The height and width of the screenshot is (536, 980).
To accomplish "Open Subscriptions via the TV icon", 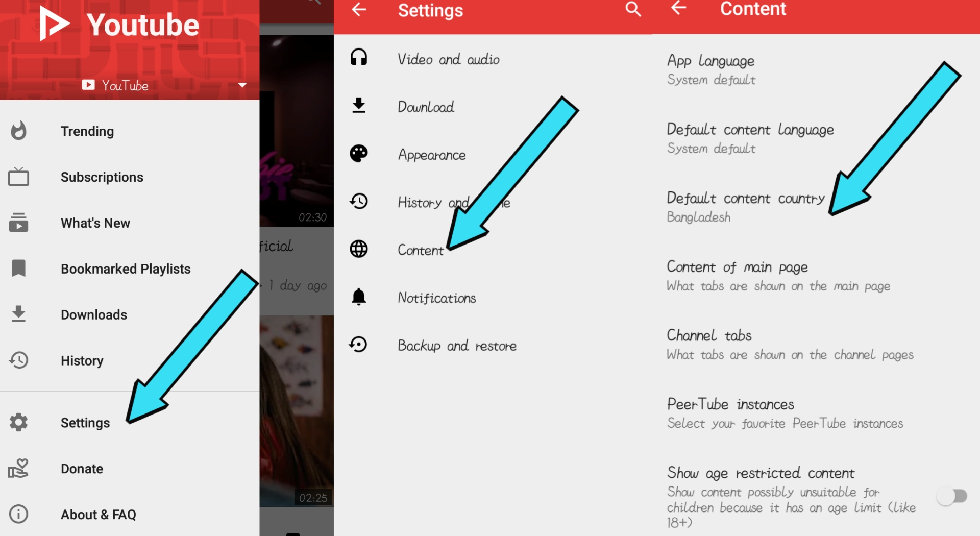I will 19,177.
